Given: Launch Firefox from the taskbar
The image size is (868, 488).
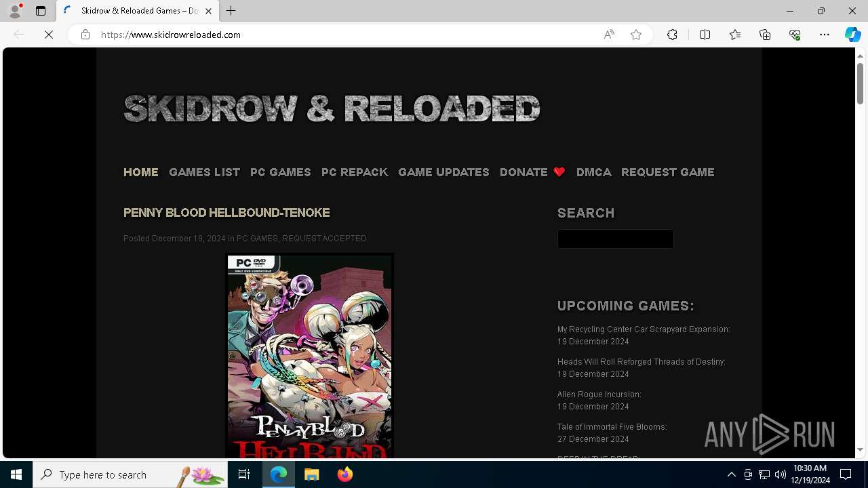Looking at the screenshot, I should click(x=345, y=474).
